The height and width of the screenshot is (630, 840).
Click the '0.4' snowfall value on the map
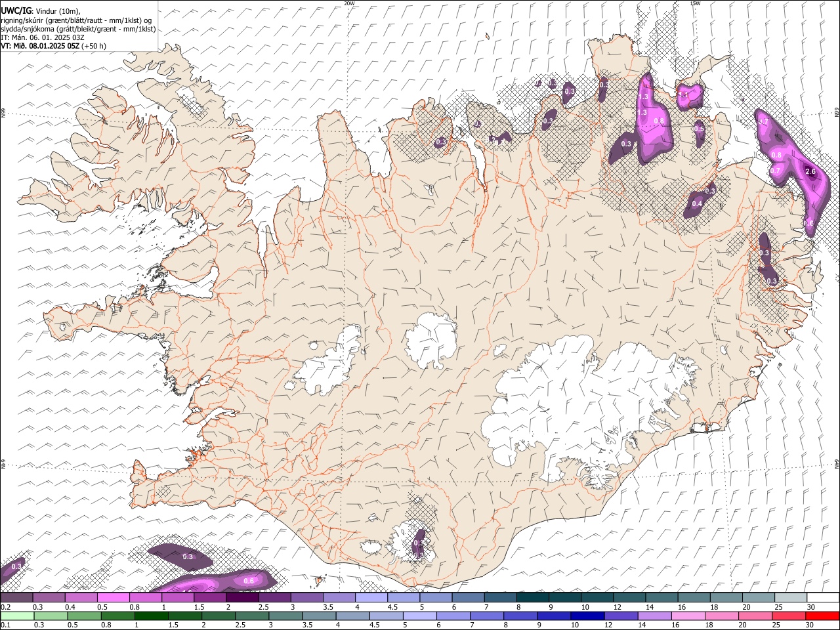(x=697, y=203)
